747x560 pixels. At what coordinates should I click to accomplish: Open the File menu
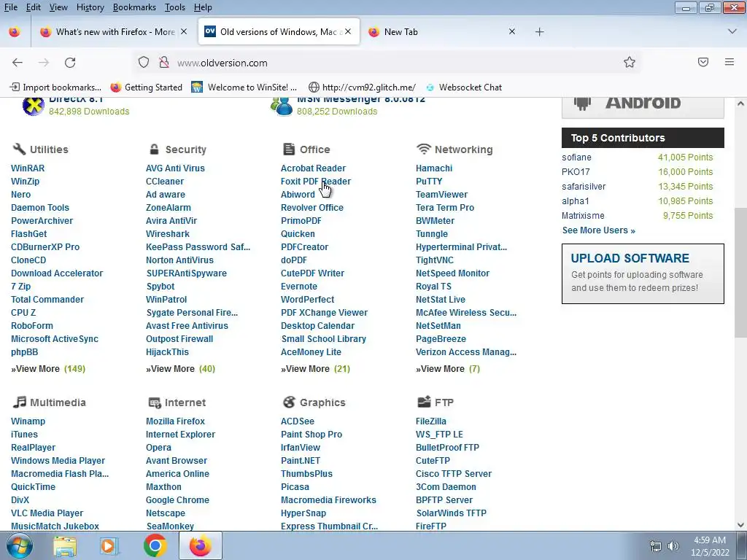pyautogui.click(x=10, y=7)
